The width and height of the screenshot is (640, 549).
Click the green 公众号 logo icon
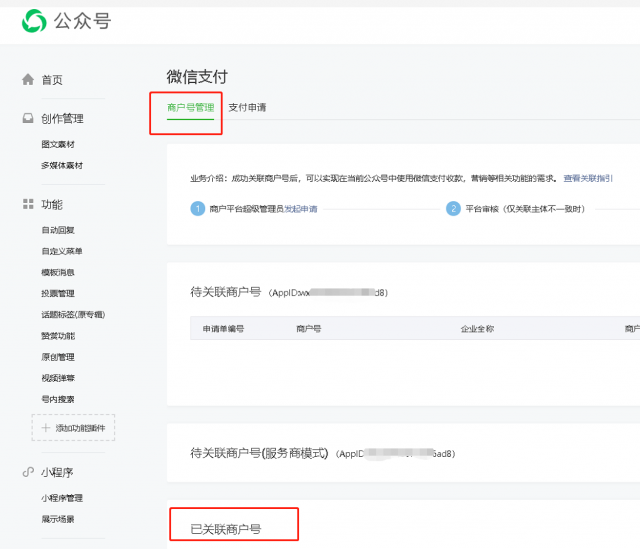coord(34,21)
